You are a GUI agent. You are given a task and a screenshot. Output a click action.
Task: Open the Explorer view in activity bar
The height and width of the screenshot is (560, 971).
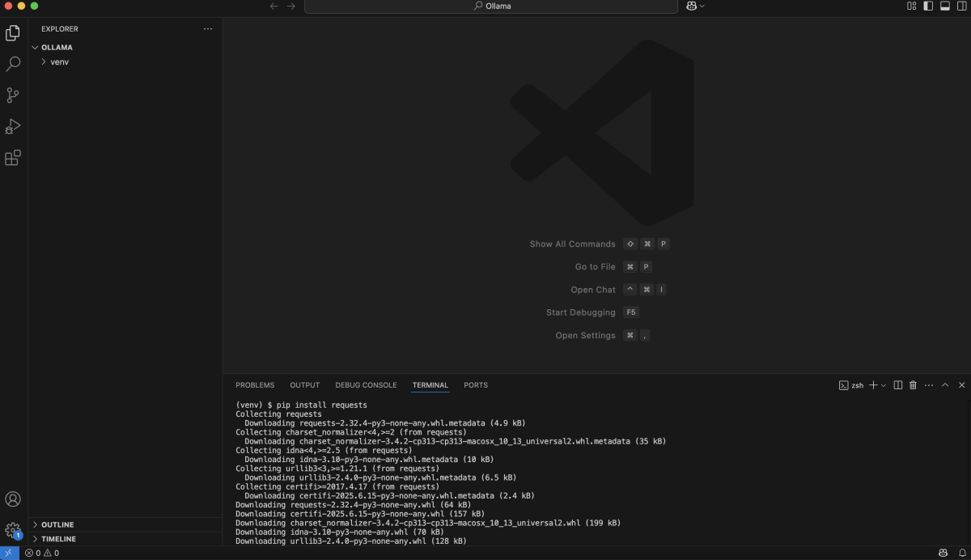coord(13,32)
